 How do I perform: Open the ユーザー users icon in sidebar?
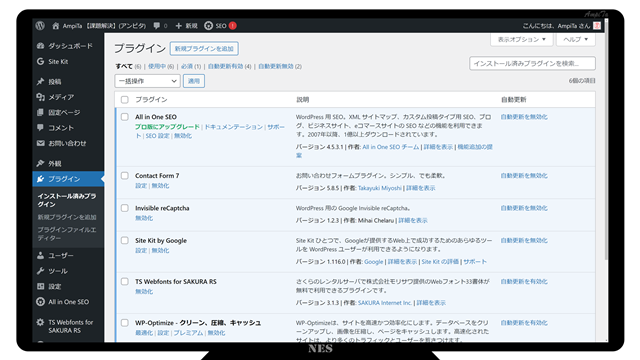coord(40,256)
